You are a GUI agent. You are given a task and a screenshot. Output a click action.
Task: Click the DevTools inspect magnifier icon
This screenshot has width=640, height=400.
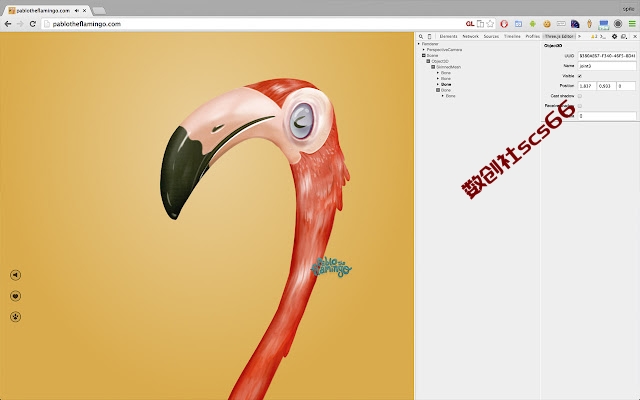coord(421,36)
